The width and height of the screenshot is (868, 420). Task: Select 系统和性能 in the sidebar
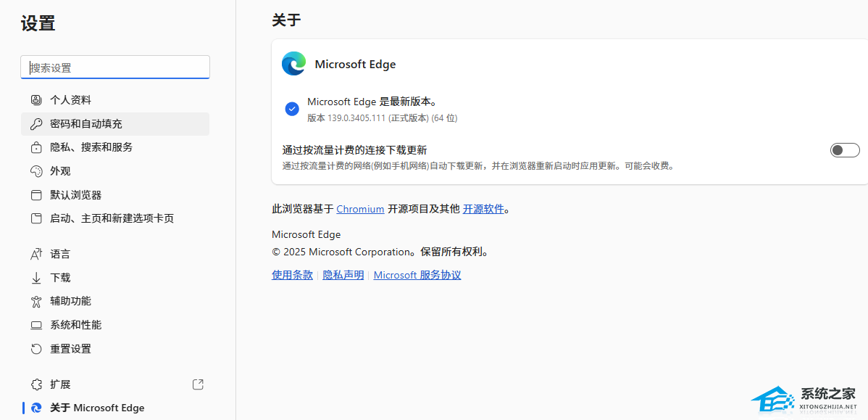(115, 325)
